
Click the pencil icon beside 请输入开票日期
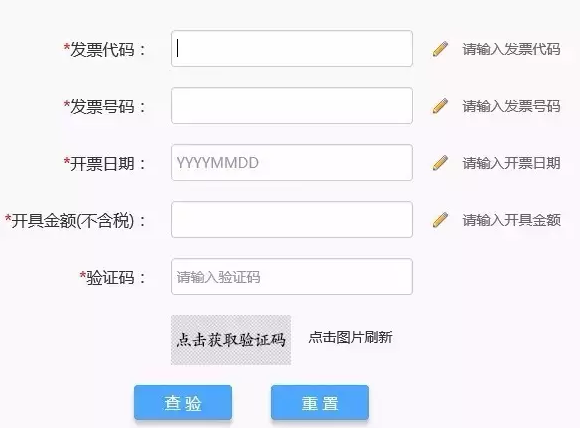[440, 163]
